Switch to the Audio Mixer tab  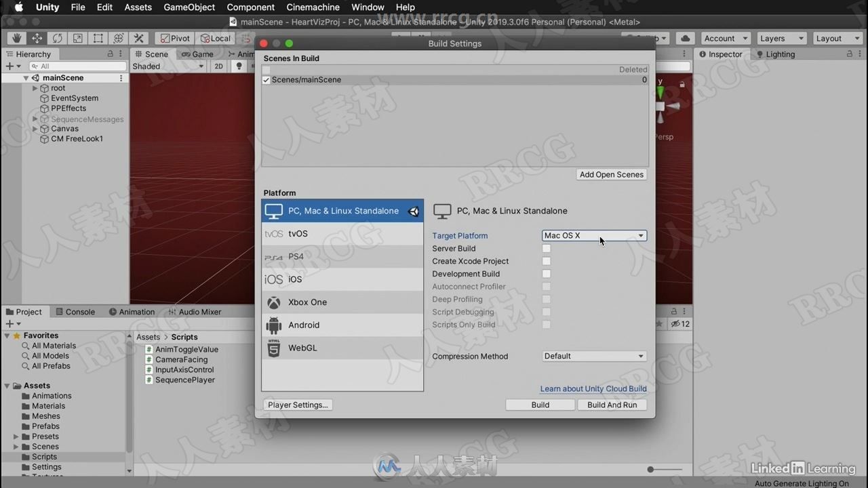click(x=194, y=312)
